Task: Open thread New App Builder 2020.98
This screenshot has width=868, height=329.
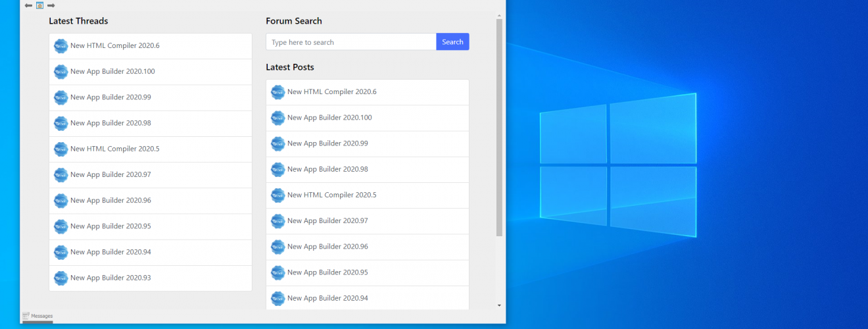Action: coord(110,123)
